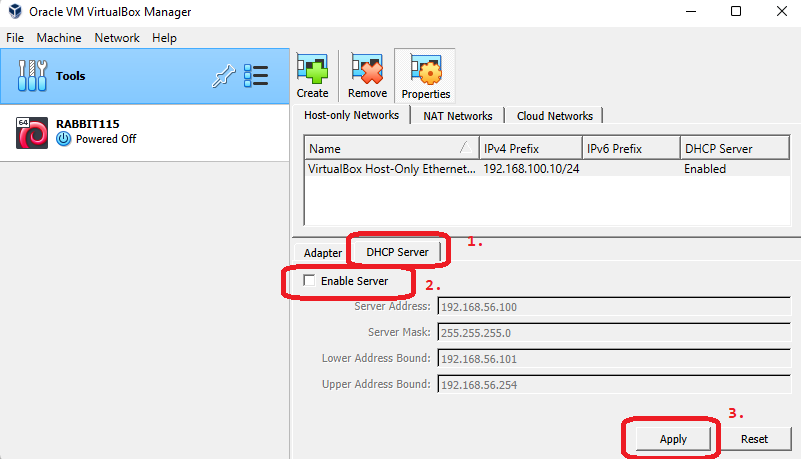The width and height of the screenshot is (801, 459).
Task: Open the Help menu
Action: pyautogui.click(x=164, y=38)
